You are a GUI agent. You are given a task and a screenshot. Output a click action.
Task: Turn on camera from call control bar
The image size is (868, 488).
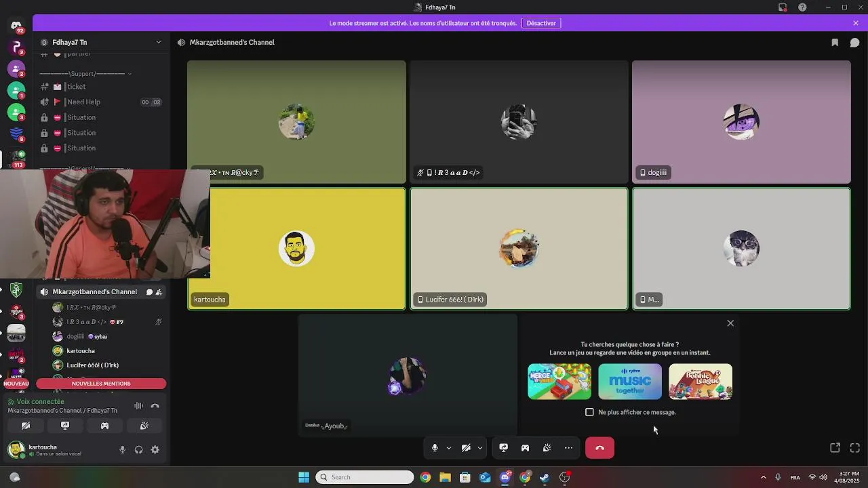pos(466,448)
